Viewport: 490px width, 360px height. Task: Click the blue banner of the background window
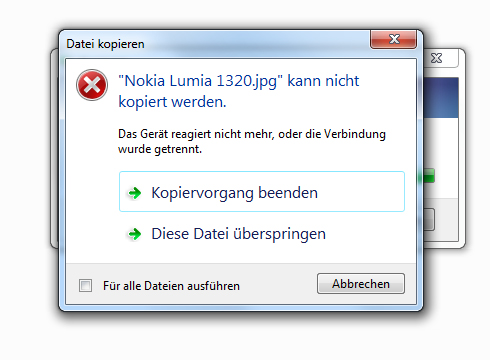coord(441,98)
